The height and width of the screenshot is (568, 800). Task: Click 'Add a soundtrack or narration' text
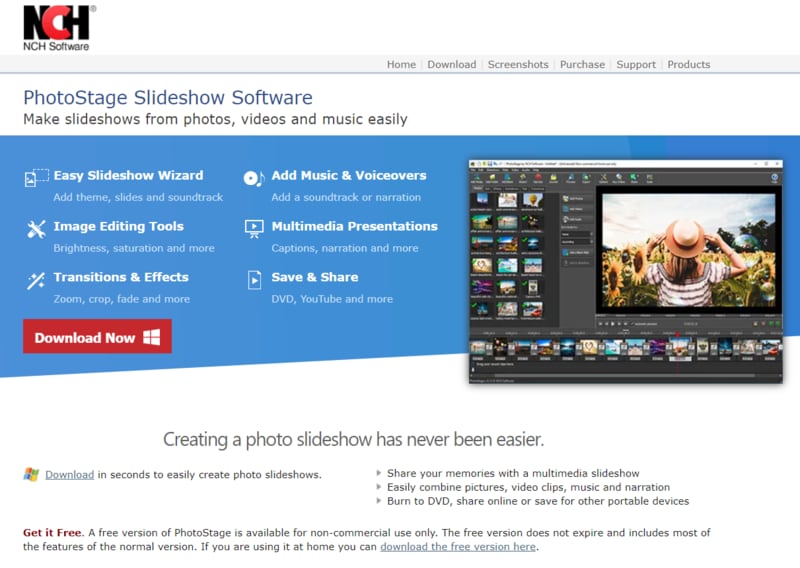pos(346,197)
